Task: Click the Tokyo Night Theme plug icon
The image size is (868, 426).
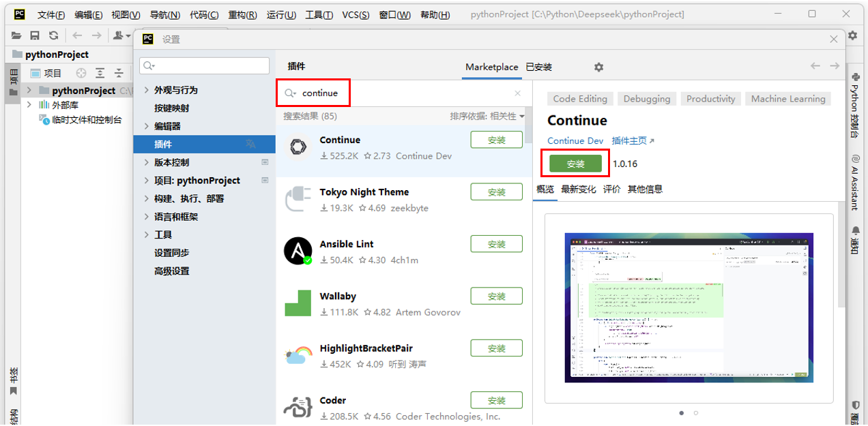Action: (x=298, y=199)
